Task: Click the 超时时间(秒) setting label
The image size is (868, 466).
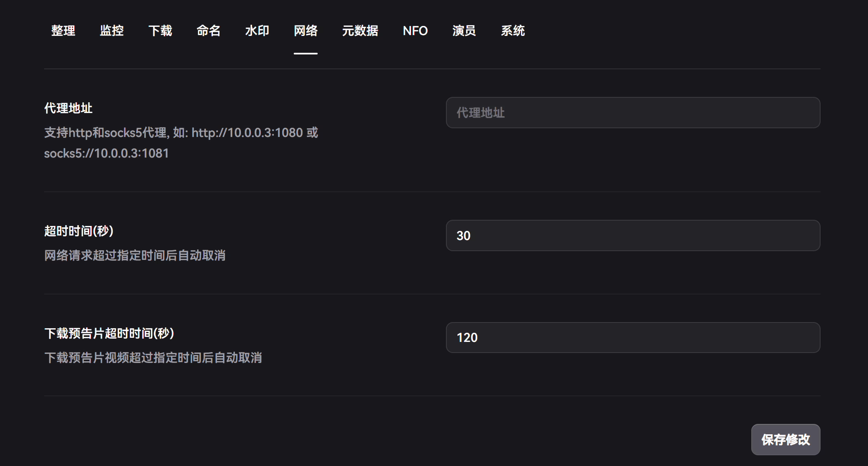Action: [x=79, y=231]
